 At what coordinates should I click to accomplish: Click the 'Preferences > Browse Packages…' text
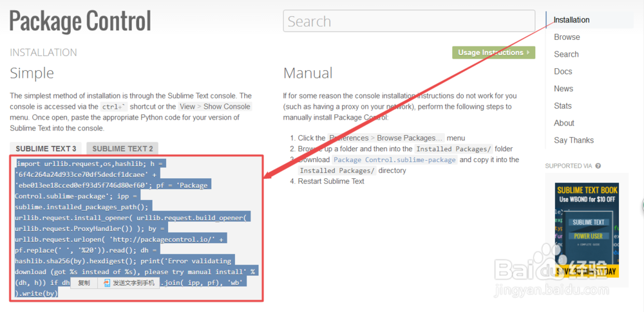386,138
